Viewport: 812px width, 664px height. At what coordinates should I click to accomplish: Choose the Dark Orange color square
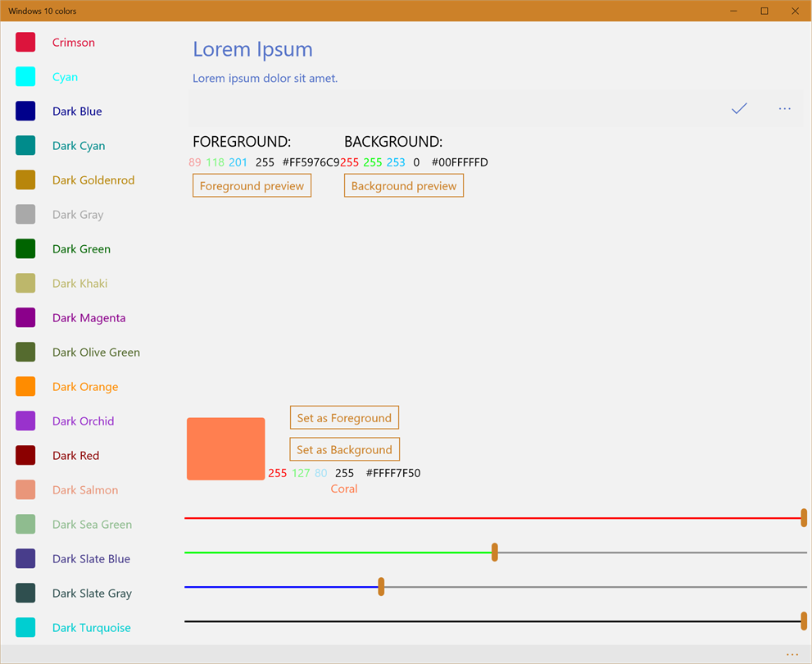coord(25,386)
